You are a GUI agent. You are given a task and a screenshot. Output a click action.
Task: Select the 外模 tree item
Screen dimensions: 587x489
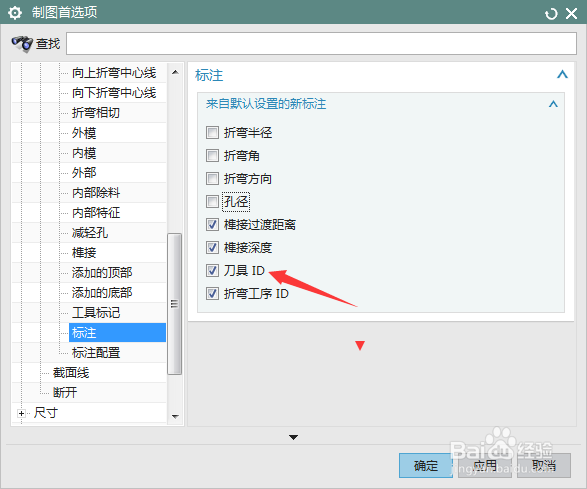84,133
